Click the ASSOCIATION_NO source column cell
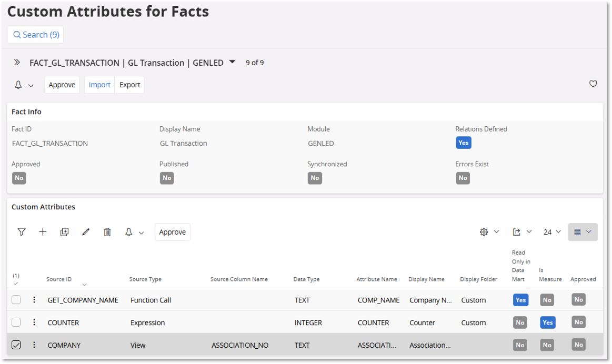The image size is (612, 364). 240,345
